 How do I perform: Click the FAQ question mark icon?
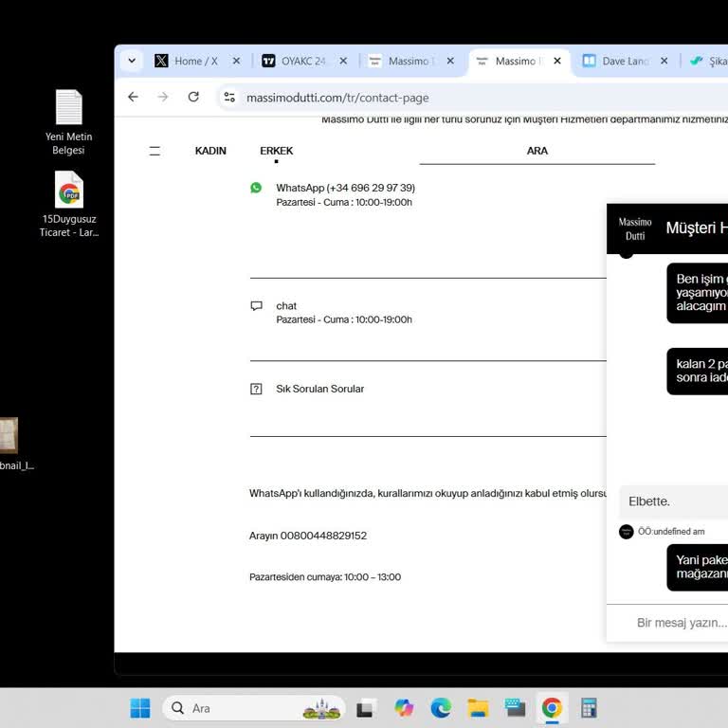[256, 389]
